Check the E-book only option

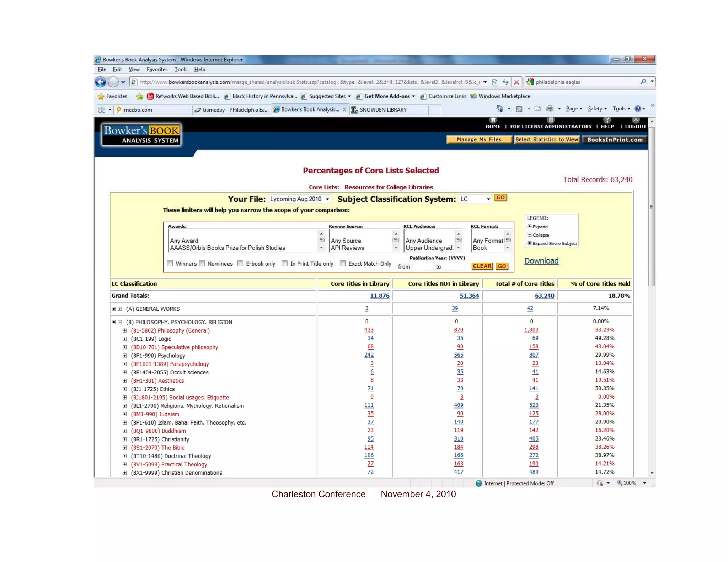(x=240, y=264)
